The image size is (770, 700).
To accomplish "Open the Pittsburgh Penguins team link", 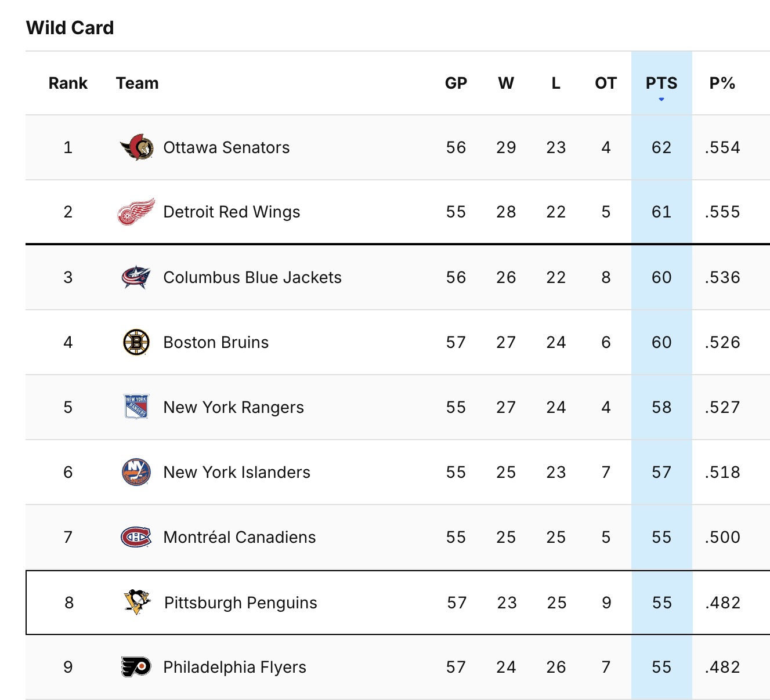I will (240, 603).
